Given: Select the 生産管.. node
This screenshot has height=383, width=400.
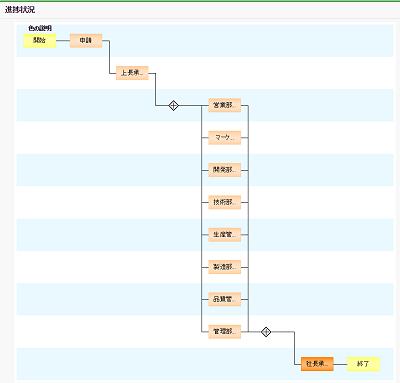Looking at the screenshot, I should point(224,235).
